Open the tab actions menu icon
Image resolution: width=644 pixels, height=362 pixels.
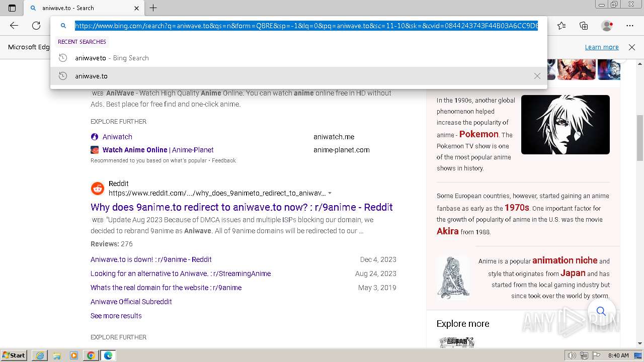coord(12,8)
